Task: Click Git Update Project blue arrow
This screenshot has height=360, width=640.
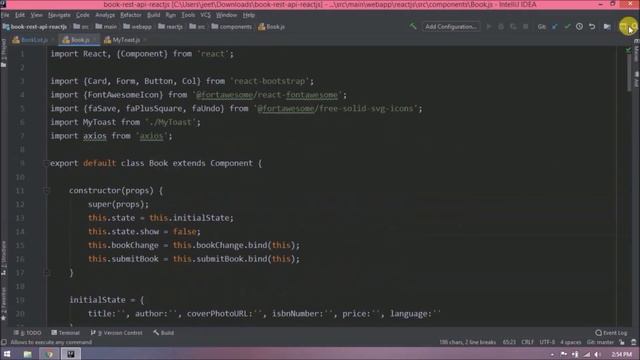Action: [x=555, y=27]
